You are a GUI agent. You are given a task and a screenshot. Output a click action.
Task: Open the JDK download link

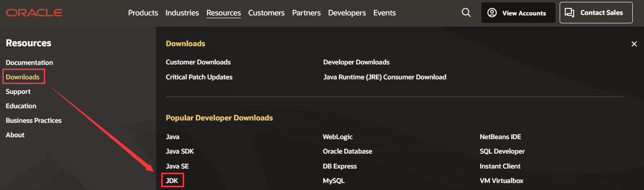tap(172, 180)
